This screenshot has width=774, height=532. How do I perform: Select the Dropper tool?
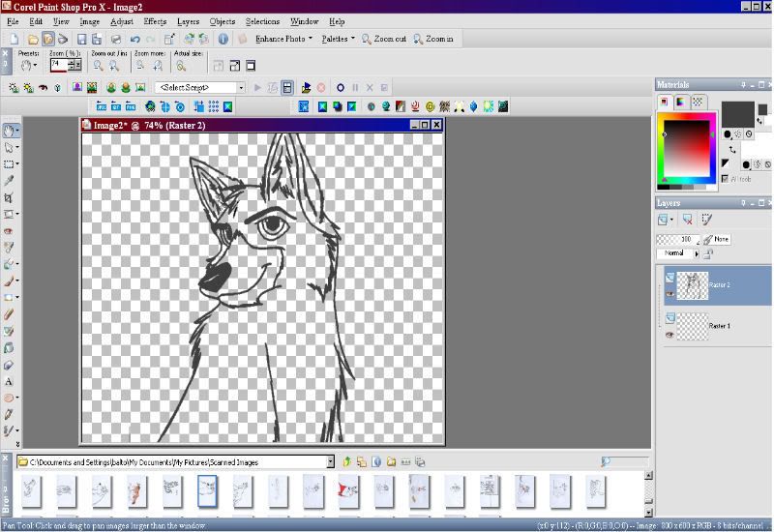coord(9,181)
